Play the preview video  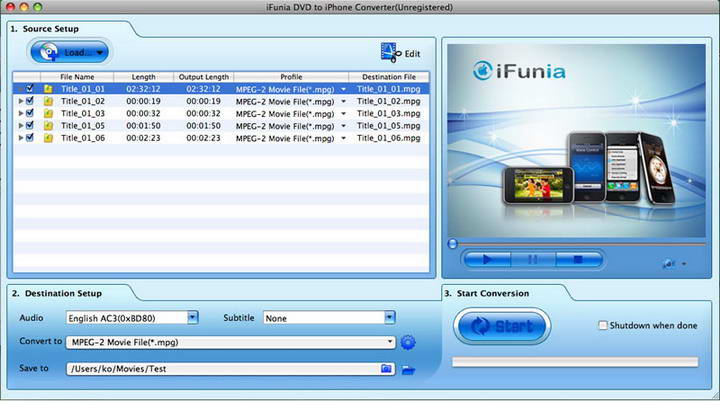(487, 260)
